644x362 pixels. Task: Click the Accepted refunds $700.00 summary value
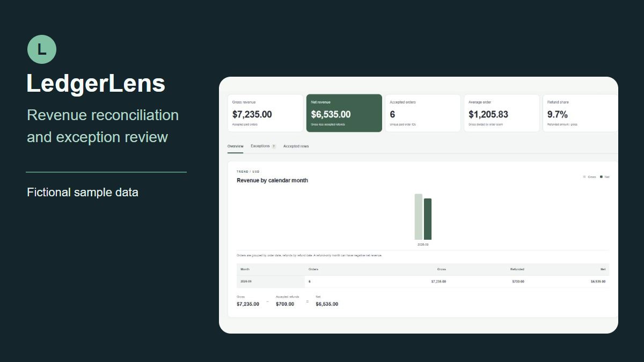[x=285, y=304]
